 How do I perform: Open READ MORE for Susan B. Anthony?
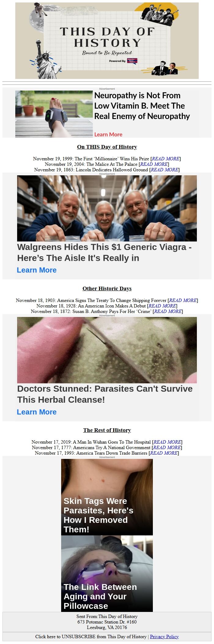point(168,311)
